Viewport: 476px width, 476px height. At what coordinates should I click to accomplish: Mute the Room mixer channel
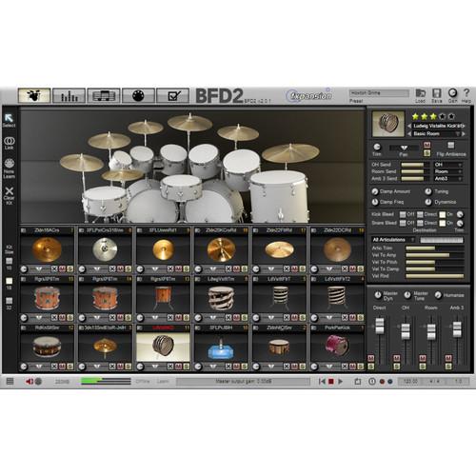click(423, 358)
